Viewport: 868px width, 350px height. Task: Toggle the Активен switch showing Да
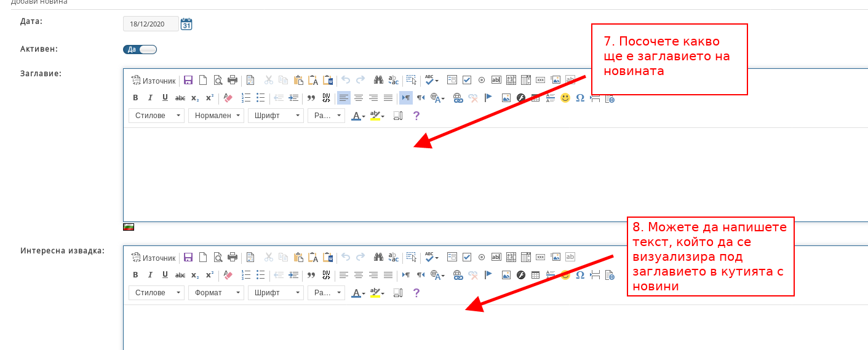coord(140,49)
